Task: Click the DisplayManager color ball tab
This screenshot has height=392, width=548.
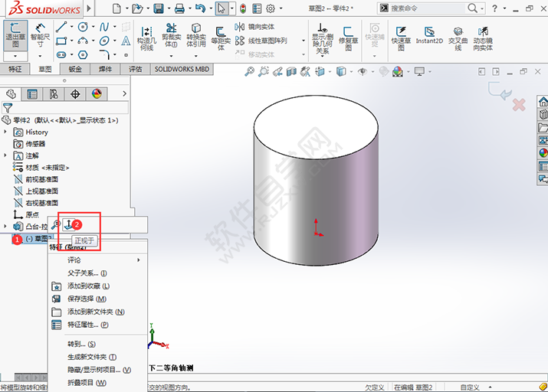Action: pyautogui.click(x=97, y=94)
